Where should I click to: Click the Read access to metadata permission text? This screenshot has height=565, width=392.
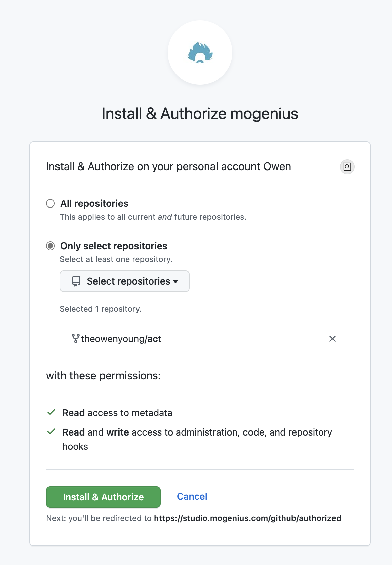pyautogui.click(x=117, y=413)
